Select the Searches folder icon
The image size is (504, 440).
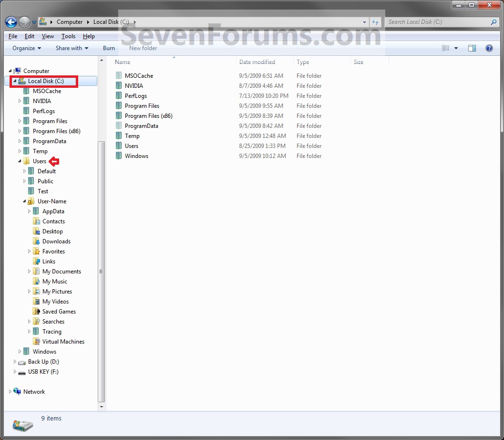click(36, 321)
